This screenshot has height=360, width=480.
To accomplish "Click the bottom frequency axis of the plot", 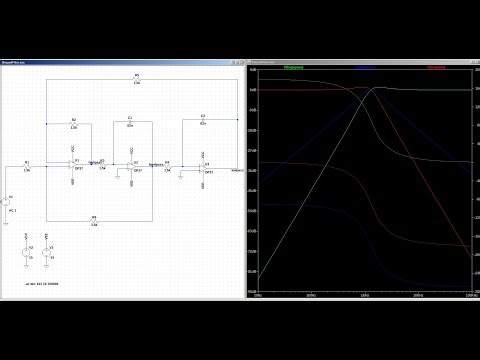I will (x=365, y=295).
